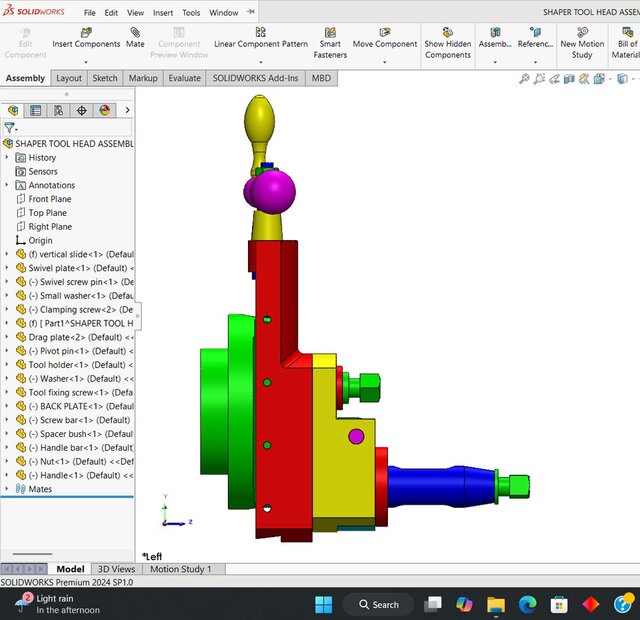This screenshot has width=640, height=620.
Task: Open the DisplayManager tab
Action: coord(105,110)
